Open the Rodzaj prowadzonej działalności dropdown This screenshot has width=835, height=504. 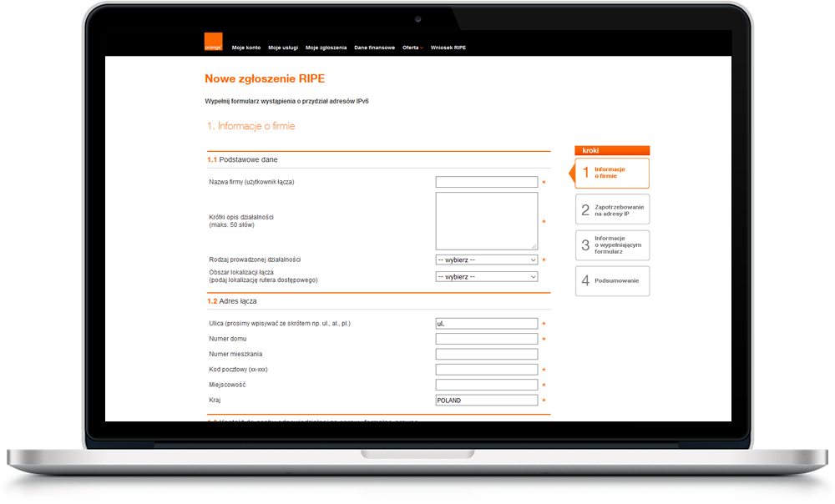point(487,260)
